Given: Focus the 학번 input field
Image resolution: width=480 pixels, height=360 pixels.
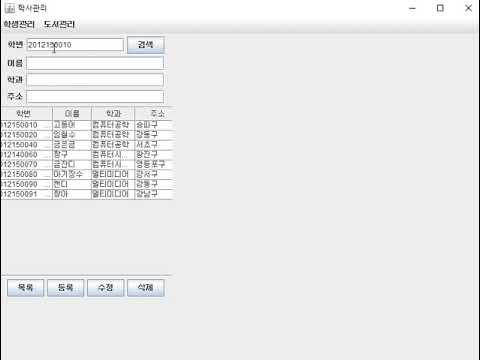Looking at the screenshot, I should (x=75, y=45).
